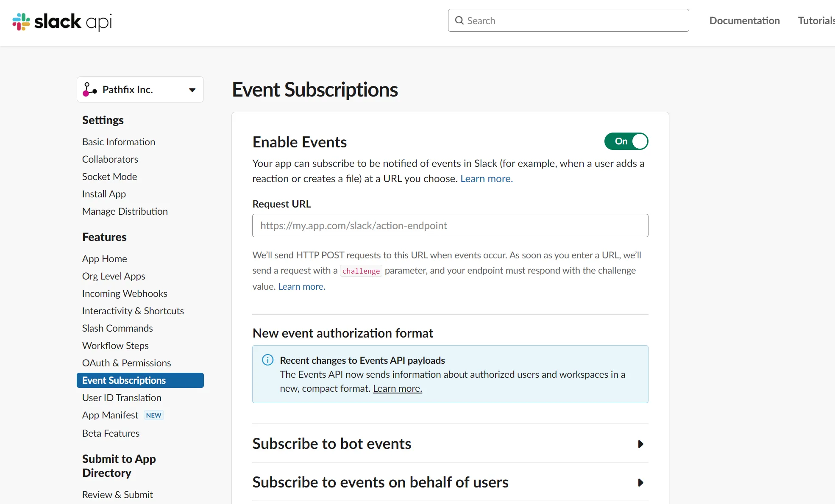Click the NEW badge beside App Manifest
Viewport: 835px width, 504px height.
[x=153, y=415]
